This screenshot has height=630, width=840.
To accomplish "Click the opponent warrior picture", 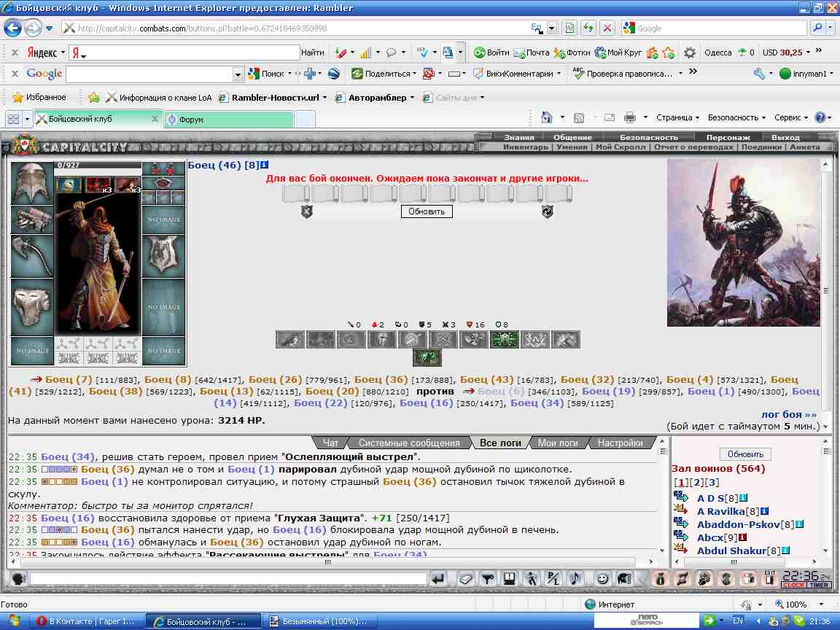I will tap(743, 242).
